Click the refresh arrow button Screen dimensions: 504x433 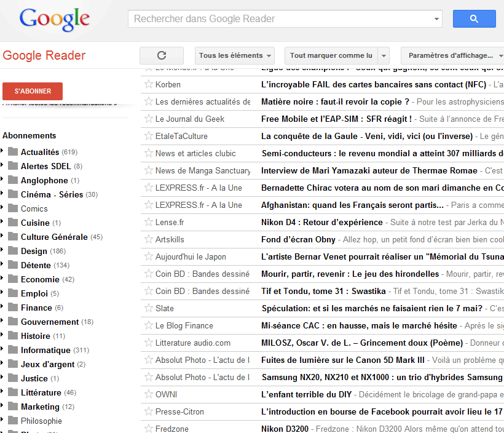coord(162,55)
